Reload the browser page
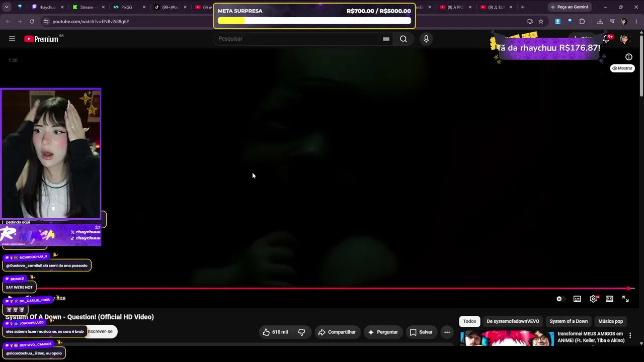The image size is (644, 362). [x=32, y=21]
